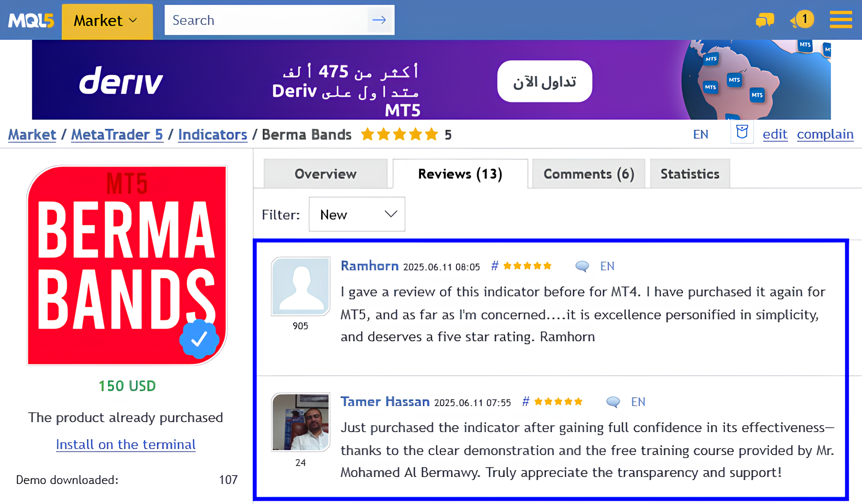Open Ramhorn's user profile name
This screenshot has height=504, width=862.
[x=370, y=266]
